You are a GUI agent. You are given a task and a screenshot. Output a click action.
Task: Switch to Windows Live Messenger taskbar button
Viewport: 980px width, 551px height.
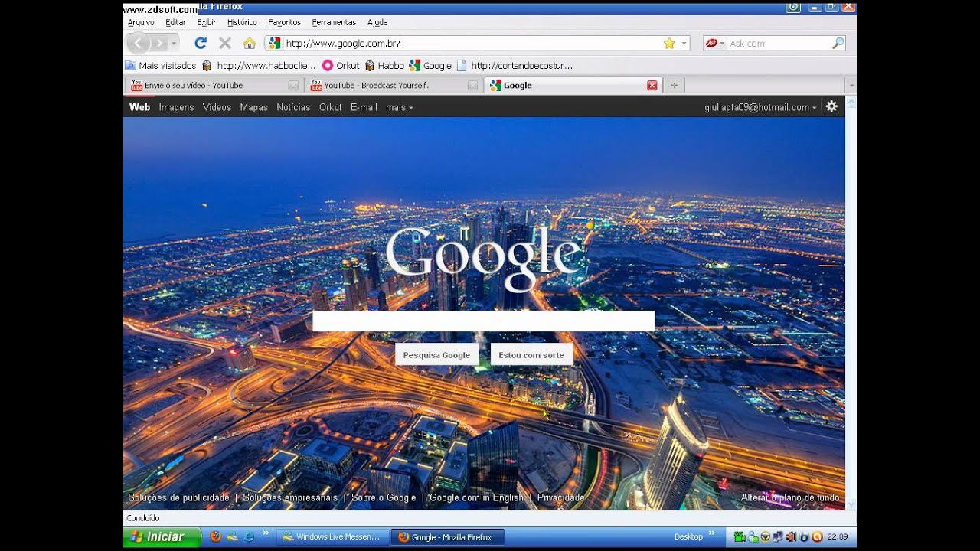click(x=332, y=537)
